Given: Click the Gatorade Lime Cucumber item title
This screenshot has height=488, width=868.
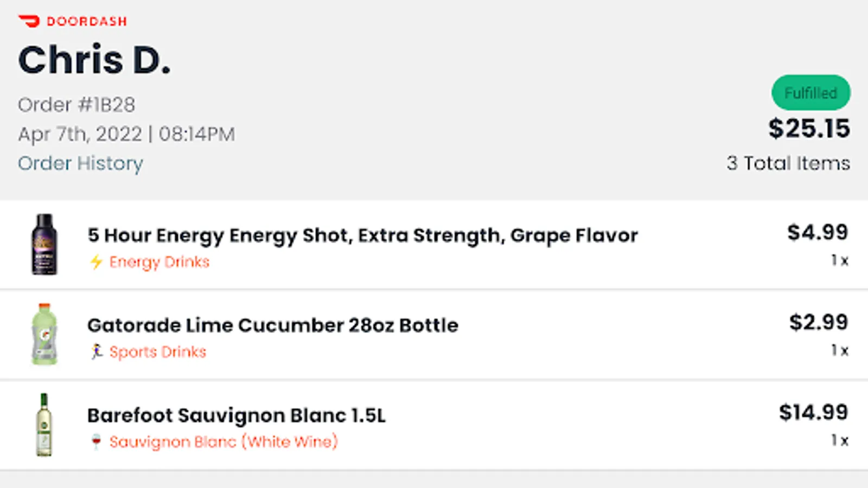Looking at the screenshot, I should click(273, 325).
